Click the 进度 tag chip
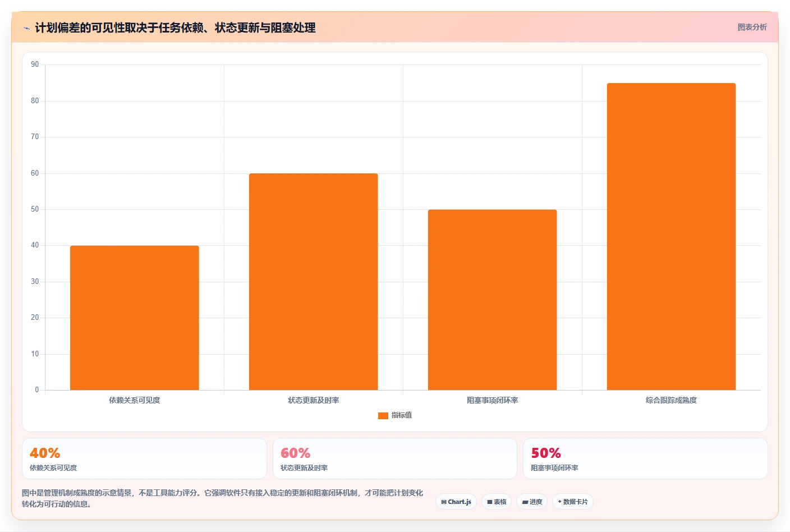 532,502
